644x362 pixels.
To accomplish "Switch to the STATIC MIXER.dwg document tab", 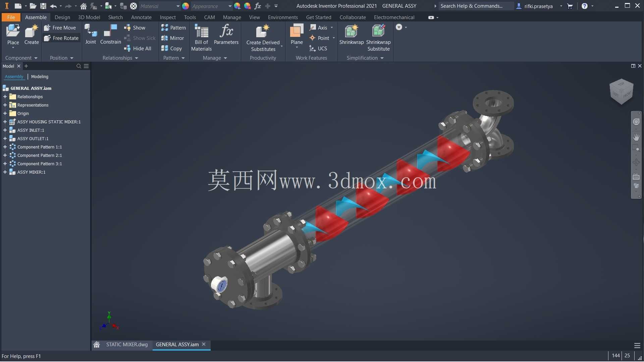I will (x=127, y=345).
